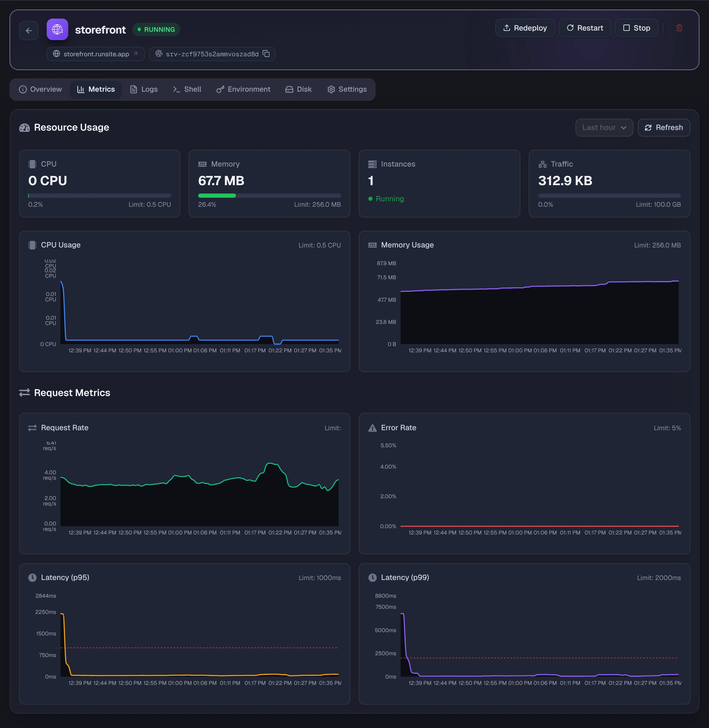This screenshot has height=728, width=709.
Task: Click the Request Rate chart arrows icon
Action: coord(32,428)
